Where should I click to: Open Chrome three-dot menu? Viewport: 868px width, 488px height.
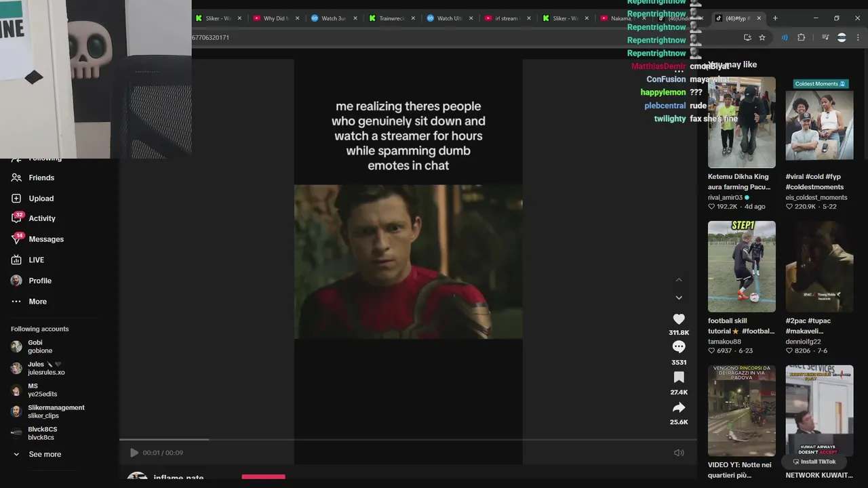pyautogui.click(x=858, y=37)
